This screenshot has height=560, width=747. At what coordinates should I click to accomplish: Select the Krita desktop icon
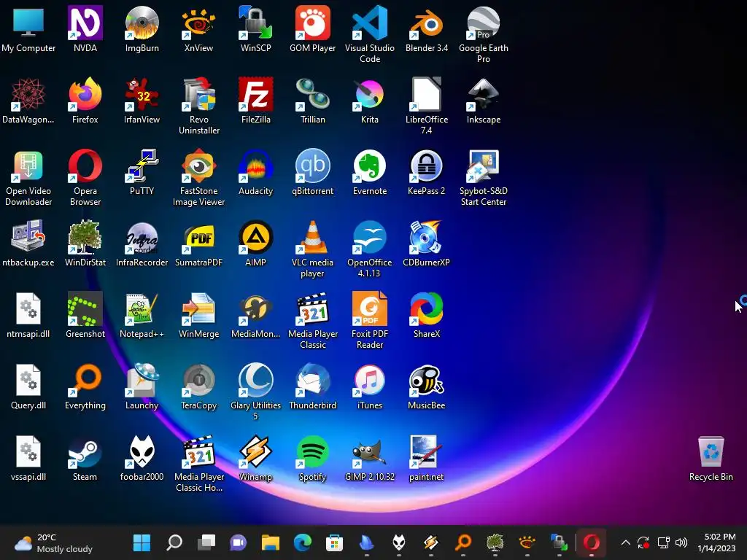370,94
